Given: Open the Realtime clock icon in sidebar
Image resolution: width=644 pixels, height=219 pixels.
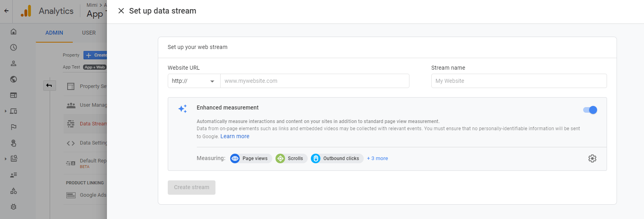Looking at the screenshot, I should click(14, 47).
